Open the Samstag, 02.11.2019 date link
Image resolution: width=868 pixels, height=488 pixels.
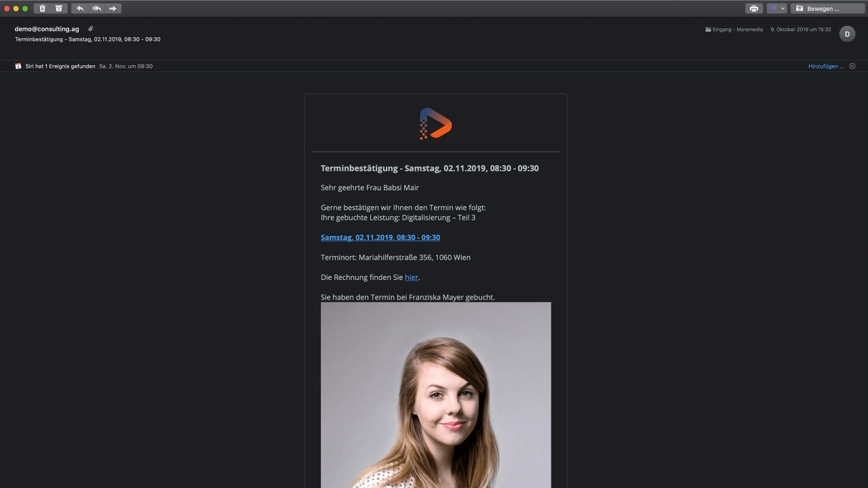click(x=380, y=237)
